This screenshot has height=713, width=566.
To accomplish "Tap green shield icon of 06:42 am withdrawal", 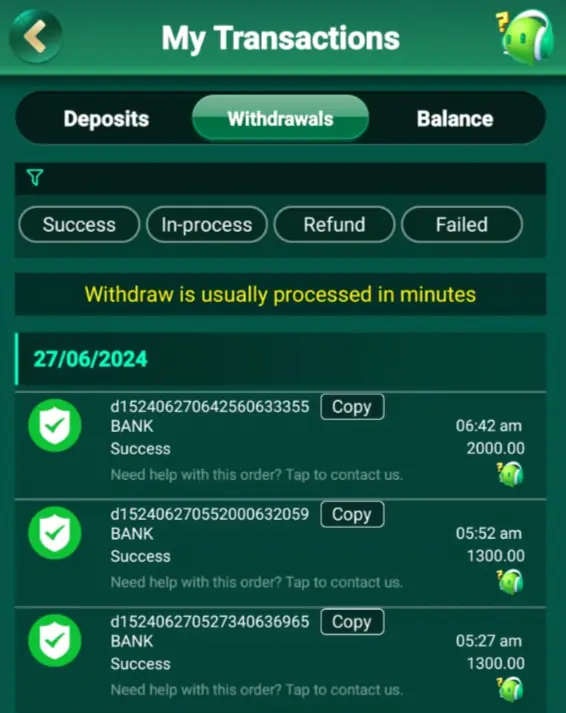I will pos(55,425).
